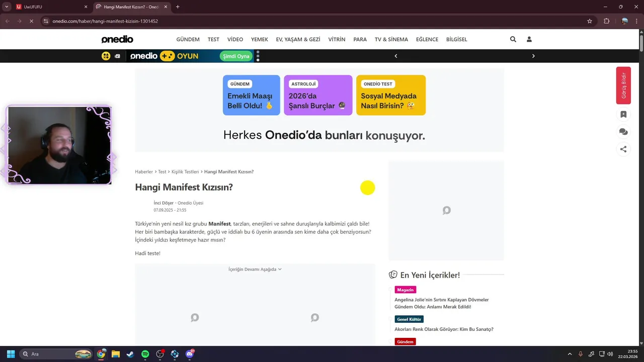Open the EV, YAŞAM & GEZİ menu
Image resolution: width=644 pixels, height=362 pixels.
tap(298, 39)
